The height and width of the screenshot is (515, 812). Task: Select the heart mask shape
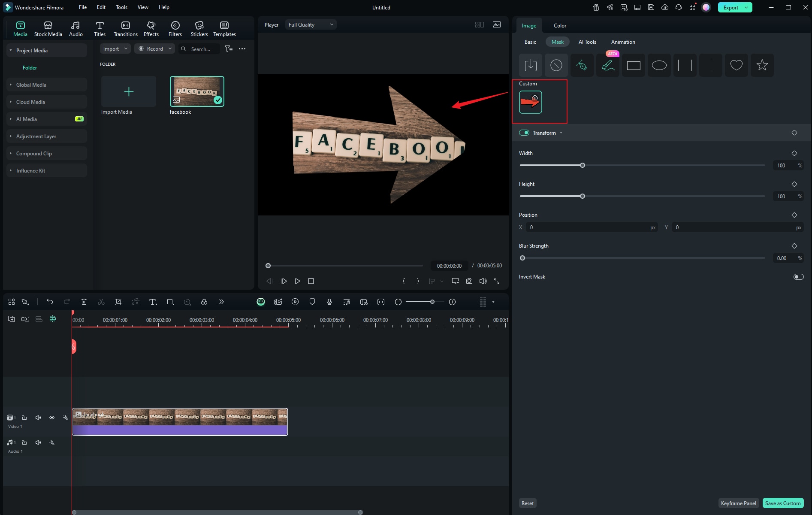tap(736, 65)
